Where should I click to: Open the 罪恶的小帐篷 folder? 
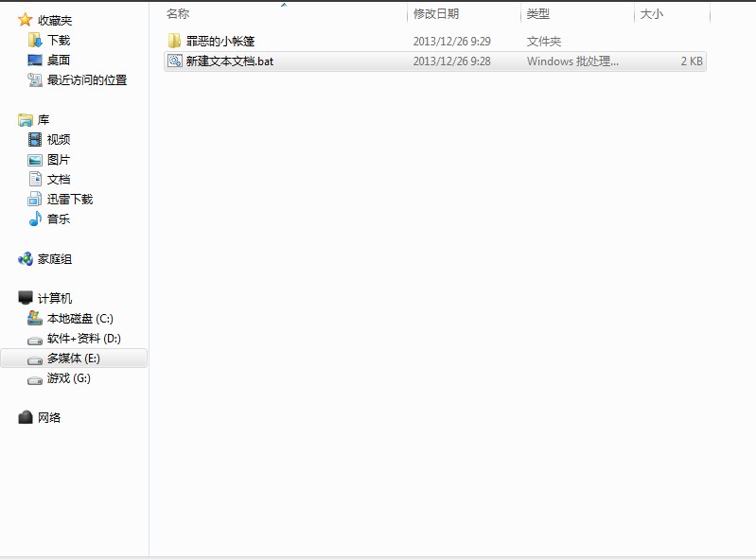pyautogui.click(x=220, y=42)
